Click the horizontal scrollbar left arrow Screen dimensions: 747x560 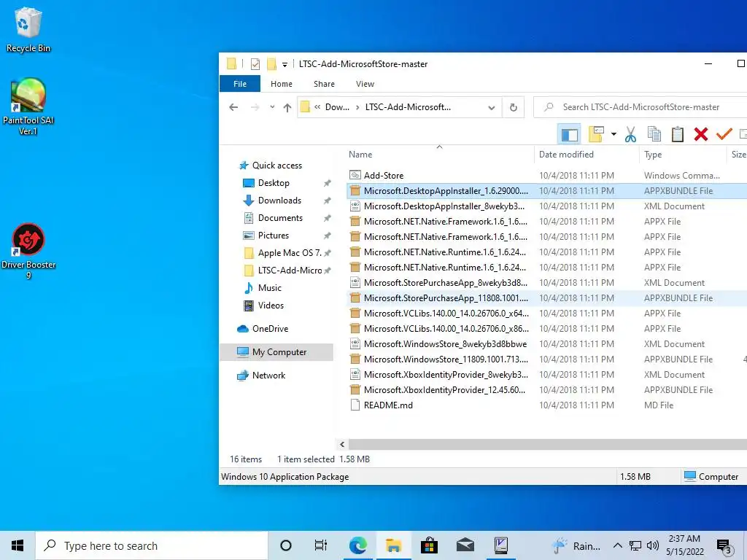[x=342, y=444]
